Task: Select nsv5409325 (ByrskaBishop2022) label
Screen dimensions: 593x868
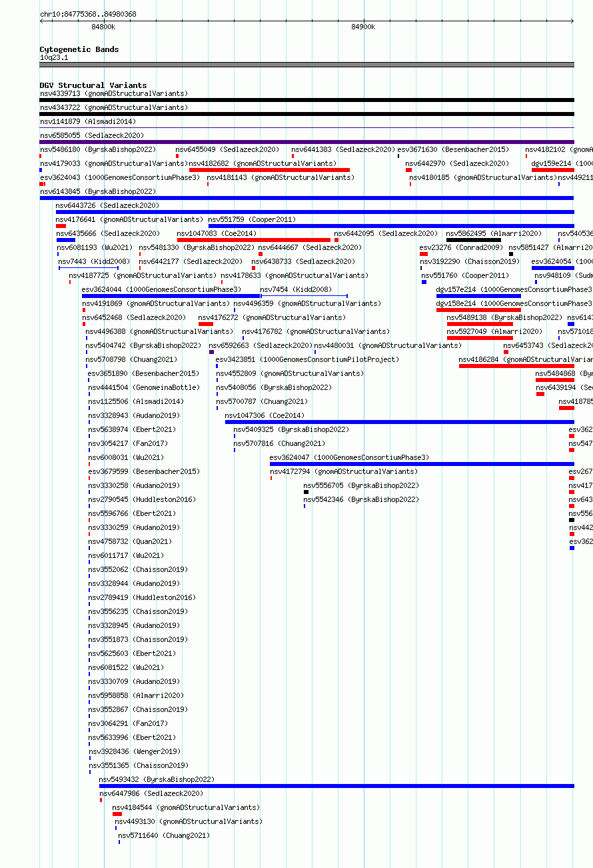Action: click(x=292, y=429)
